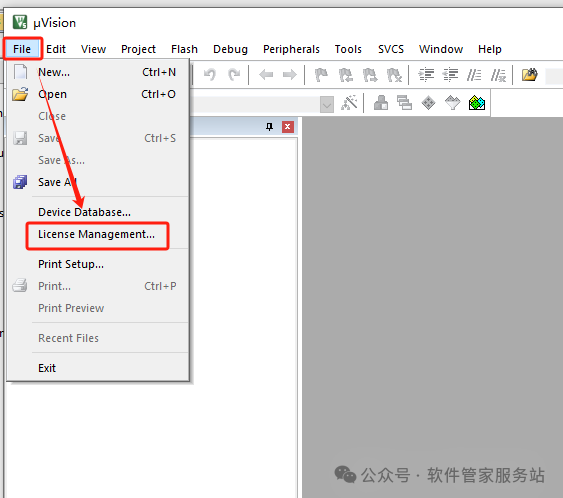
Task: Click the Unindent selected lines icon
Action: coord(450,75)
